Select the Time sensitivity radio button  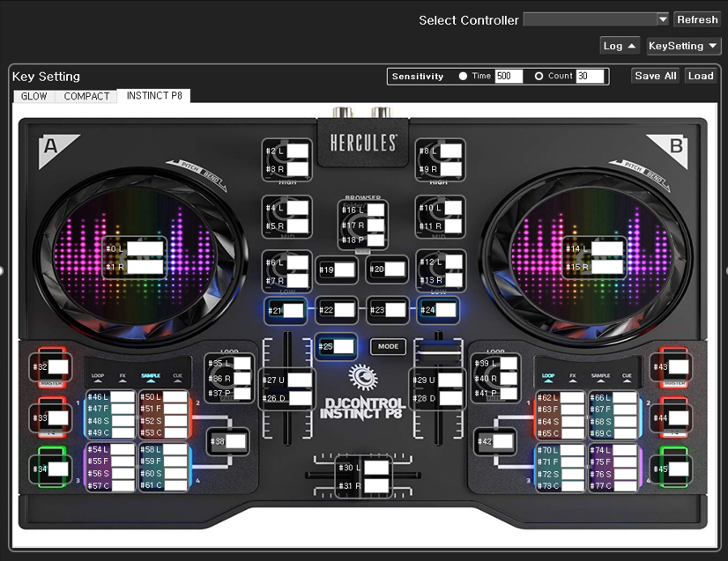464,77
